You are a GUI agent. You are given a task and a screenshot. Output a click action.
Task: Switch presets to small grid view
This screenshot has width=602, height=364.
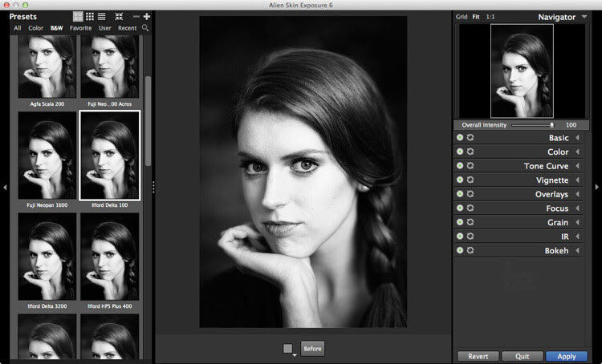(90, 16)
